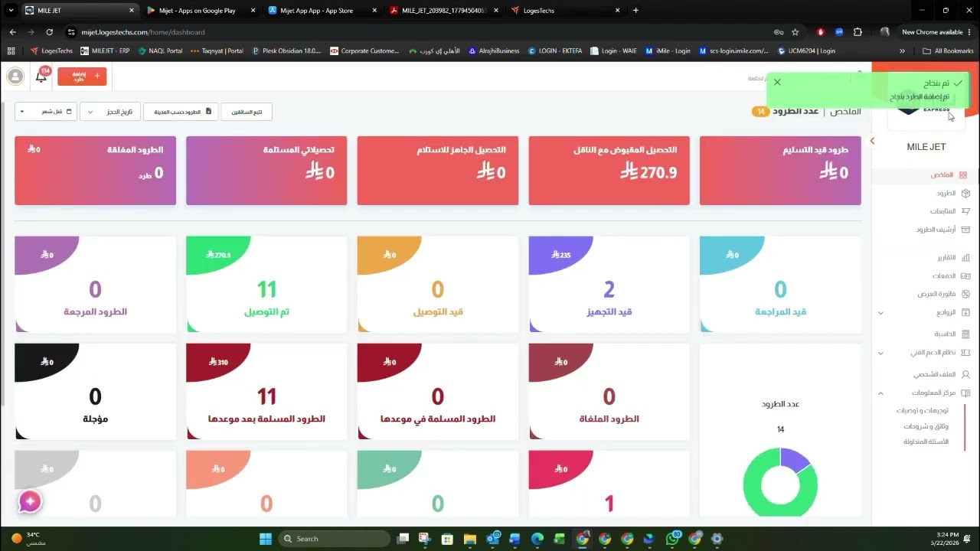Open the قيد المراجعة status tile

(780, 284)
